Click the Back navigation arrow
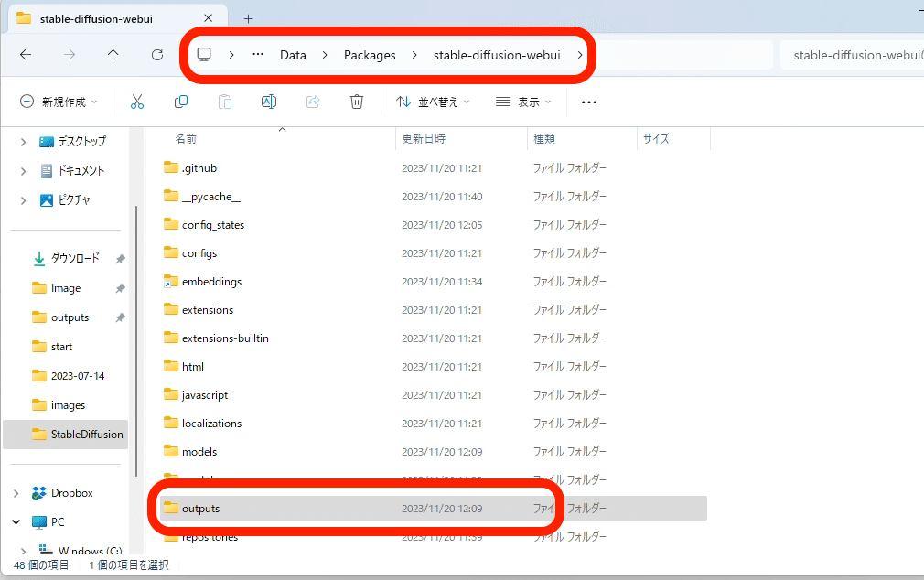 point(26,55)
